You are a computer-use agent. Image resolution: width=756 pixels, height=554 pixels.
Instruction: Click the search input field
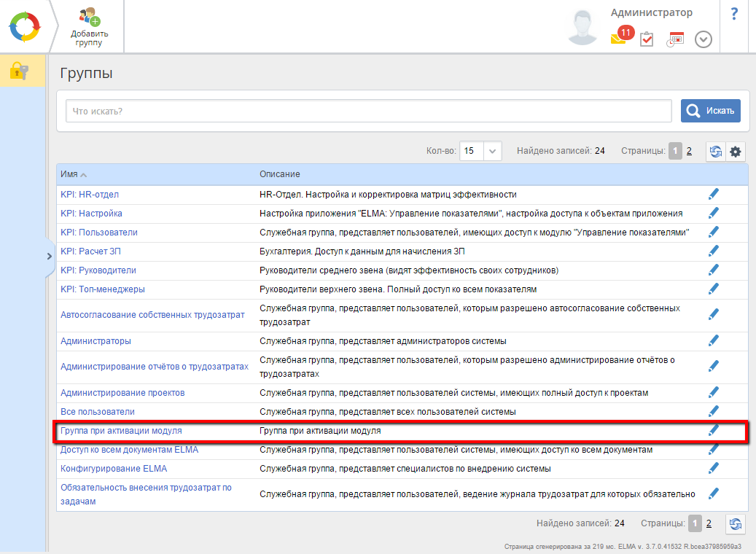click(368, 111)
